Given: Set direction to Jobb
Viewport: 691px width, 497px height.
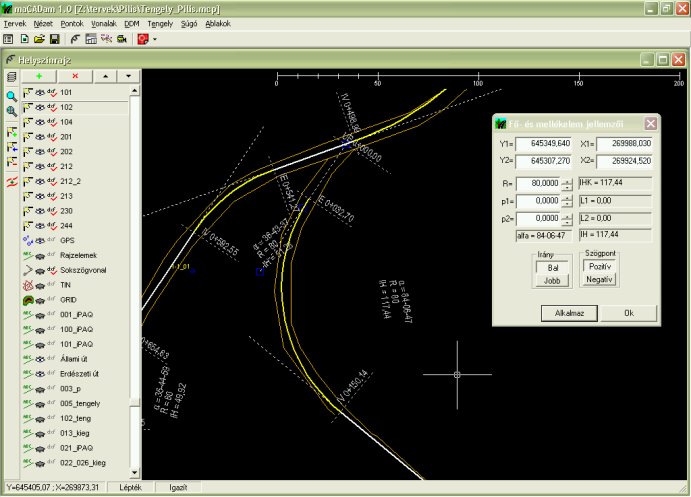Looking at the screenshot, I should tap(553, 281).
